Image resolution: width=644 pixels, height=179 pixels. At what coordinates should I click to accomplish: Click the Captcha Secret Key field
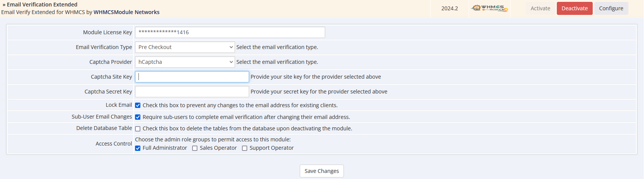coord(192,92)
